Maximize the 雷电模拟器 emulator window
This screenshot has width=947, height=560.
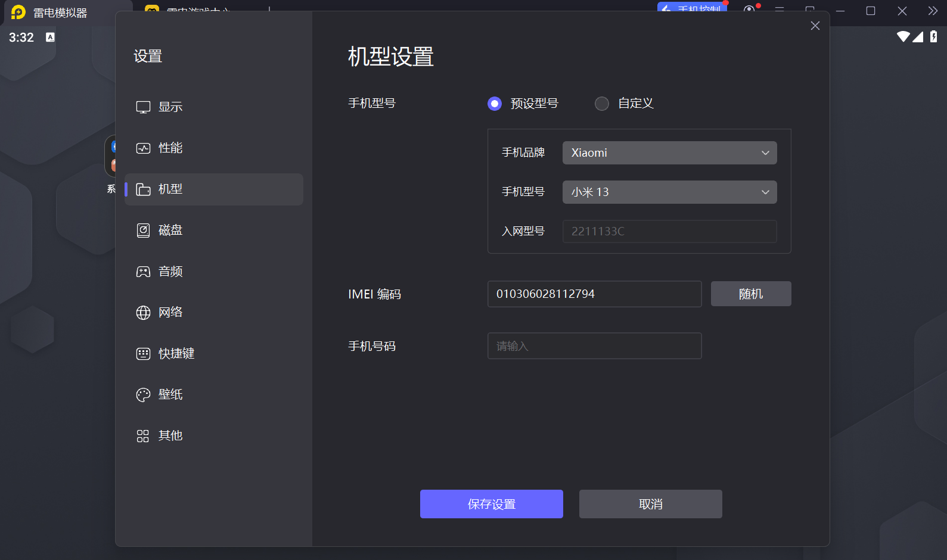tap(871, 11)
